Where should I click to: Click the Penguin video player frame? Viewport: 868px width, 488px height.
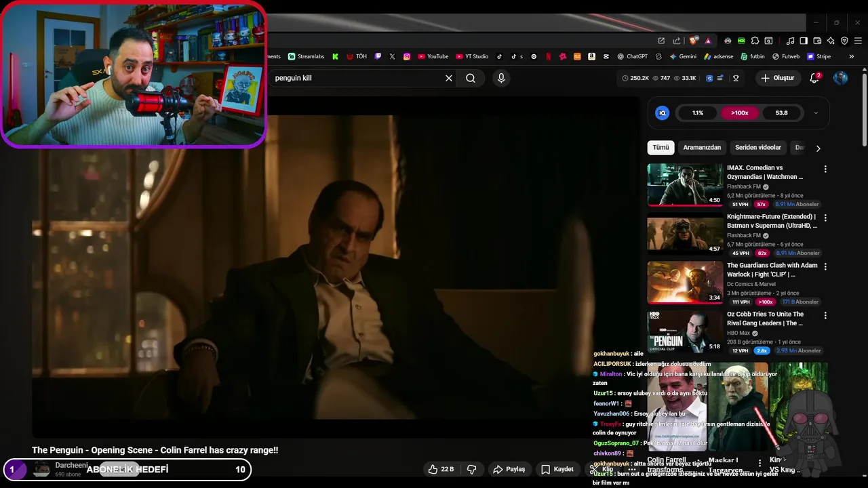(336, 268)
